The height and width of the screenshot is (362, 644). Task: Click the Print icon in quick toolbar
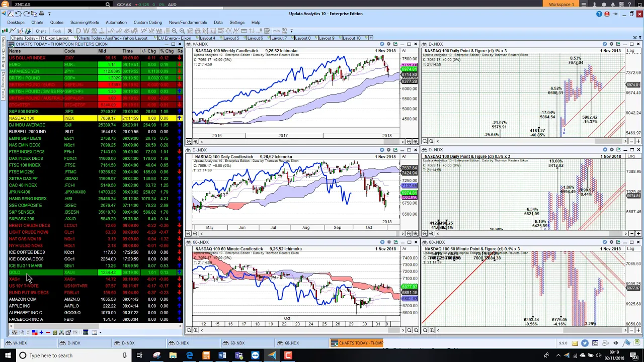(x=42, y=14)
